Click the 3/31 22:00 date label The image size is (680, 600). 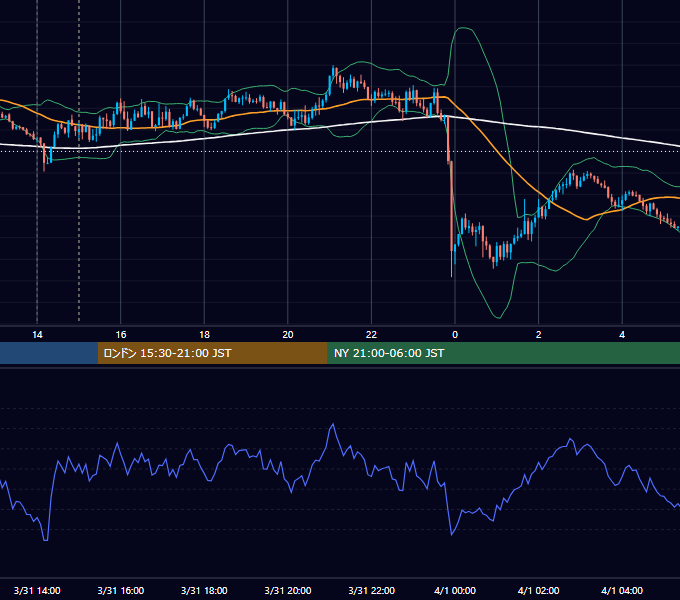coord(372,590)
